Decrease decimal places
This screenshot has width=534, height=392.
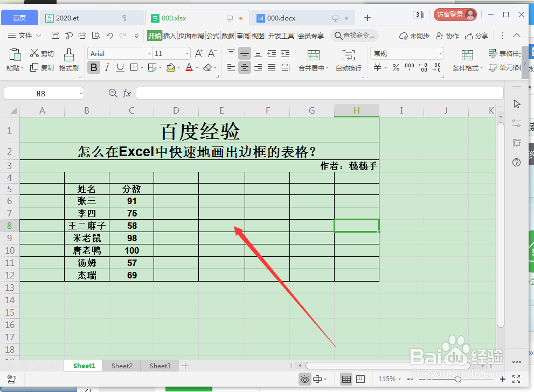(x=436, y=67)
